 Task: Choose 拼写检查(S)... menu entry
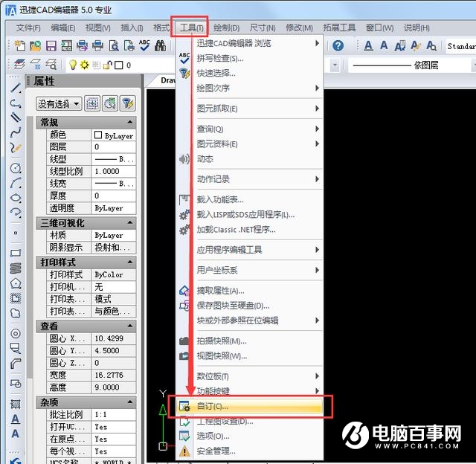(x=250, y=58)
